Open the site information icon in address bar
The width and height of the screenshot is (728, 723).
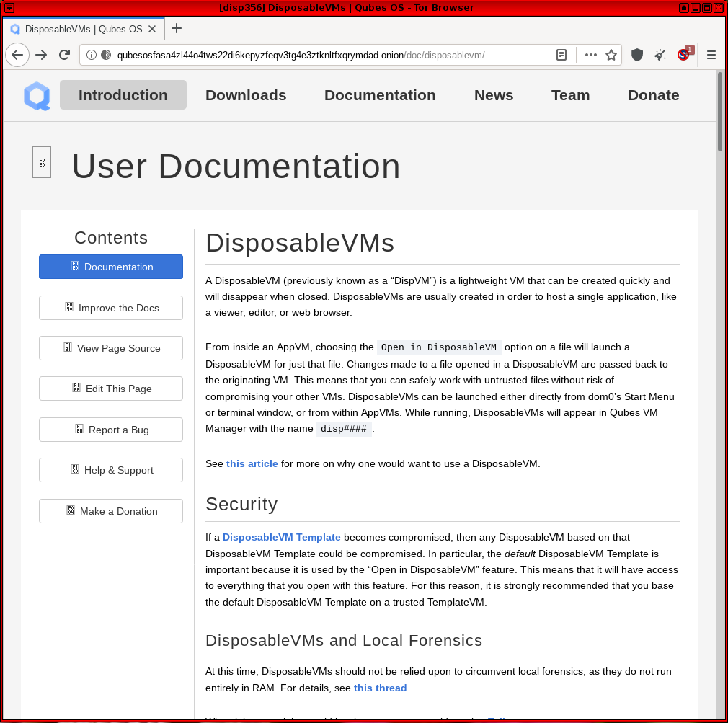tap(92, 55)
